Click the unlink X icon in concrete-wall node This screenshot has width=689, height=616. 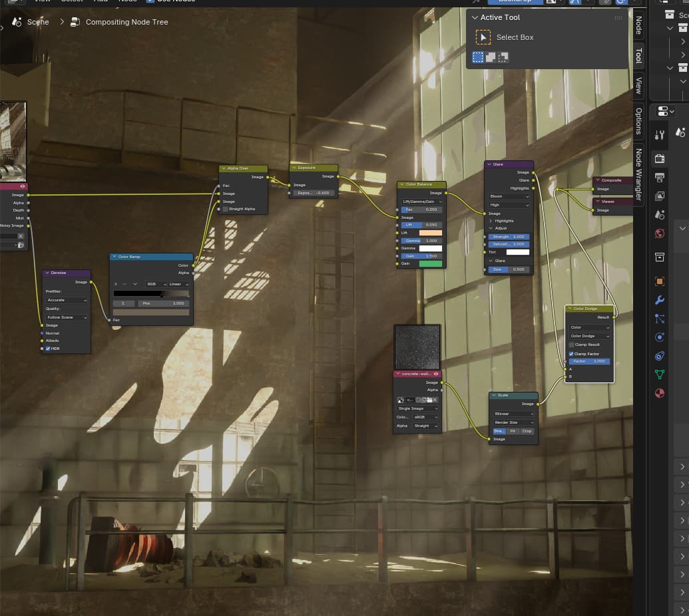(435, 400)
